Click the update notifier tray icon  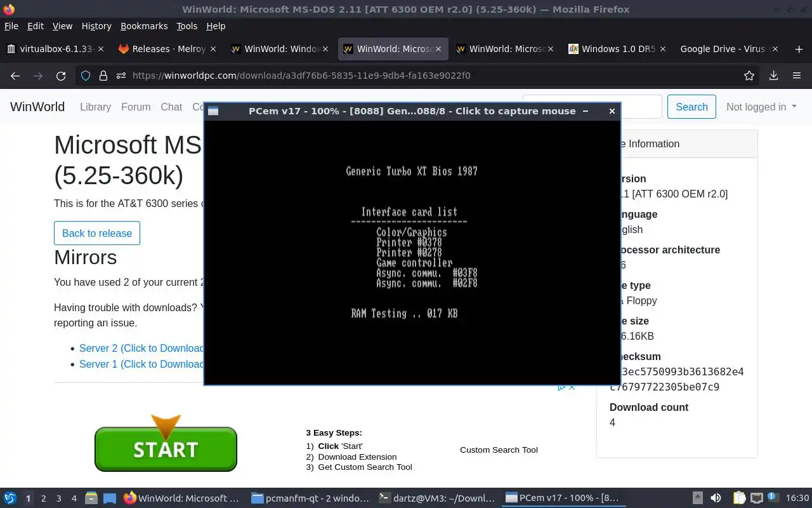pyautogui.click(x=773, y=498)
